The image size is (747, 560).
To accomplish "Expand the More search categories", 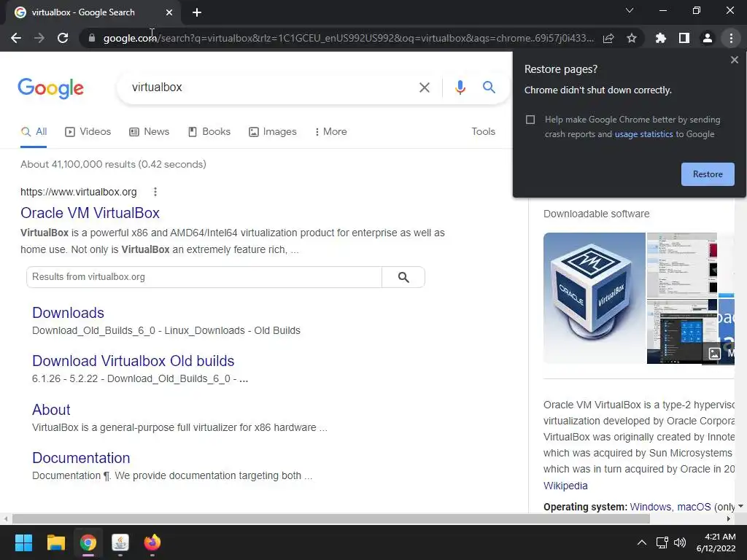I will pos(330,132).
